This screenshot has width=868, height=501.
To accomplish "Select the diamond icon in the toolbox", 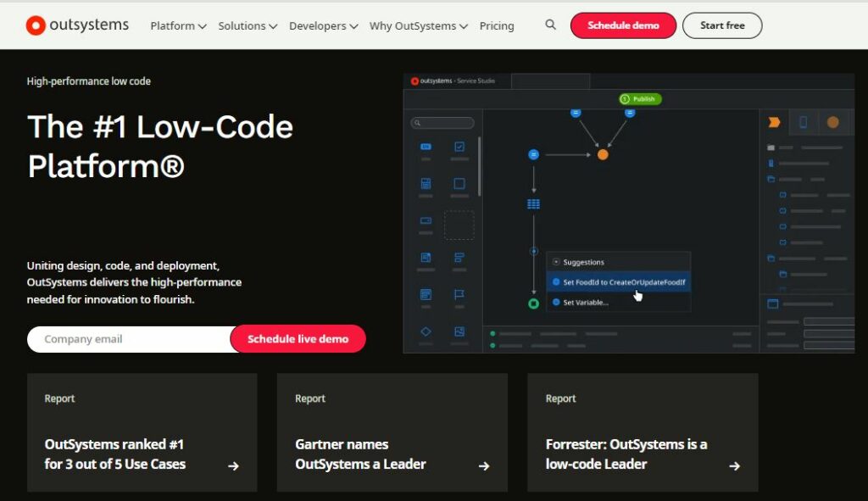I will point(426,331).
